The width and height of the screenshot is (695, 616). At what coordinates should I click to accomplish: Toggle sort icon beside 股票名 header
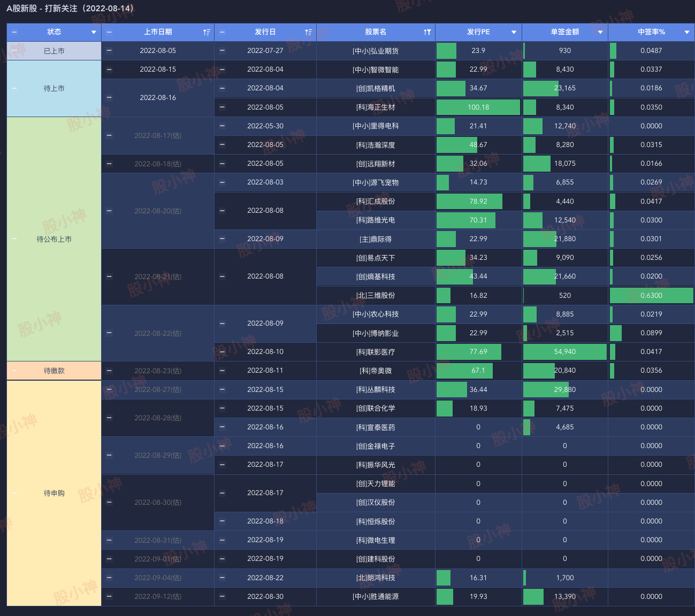coord(427,32)
